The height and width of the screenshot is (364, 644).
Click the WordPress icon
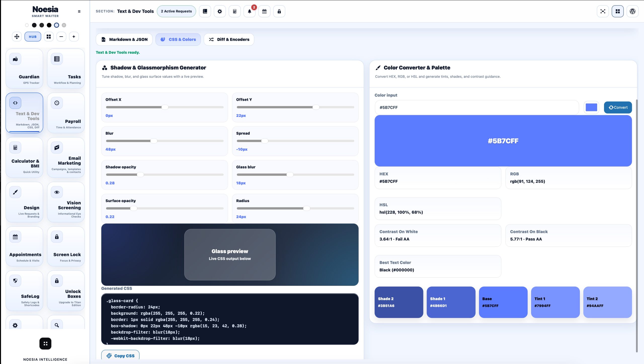click(632, 11)
